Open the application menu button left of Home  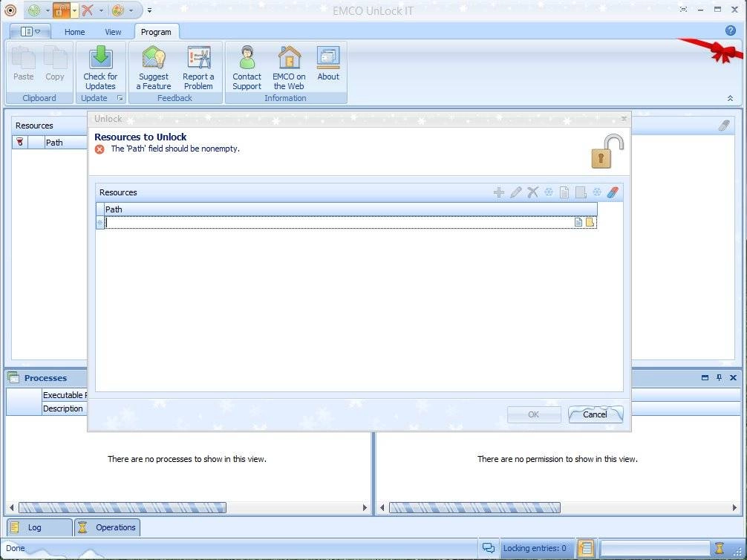click(30, 32)
